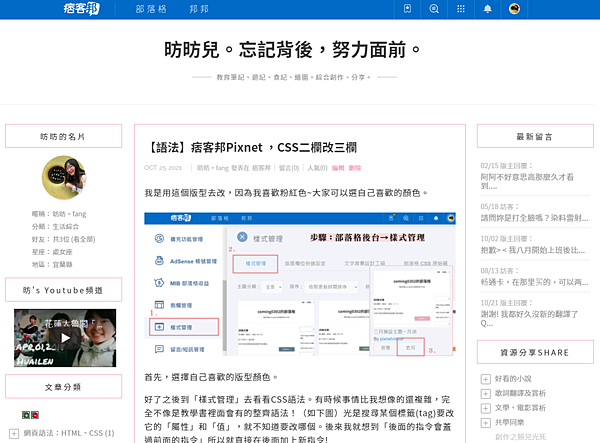Open the apps grid icon
Image resolution: width=600 pixels, height=443 pixels.
click(461, 9)
